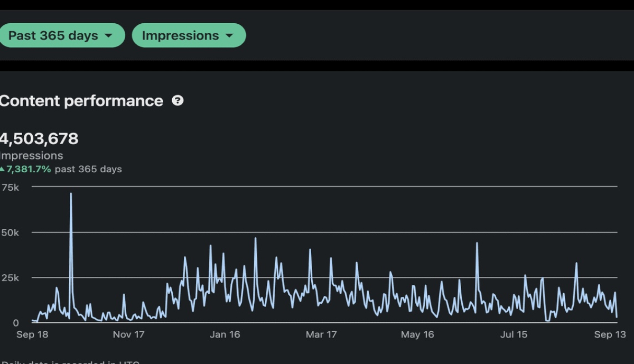Click the 75k y-axis label
The height and width of the screenshot is (364, 634).
pyautogui.click(x=10, y=188)
